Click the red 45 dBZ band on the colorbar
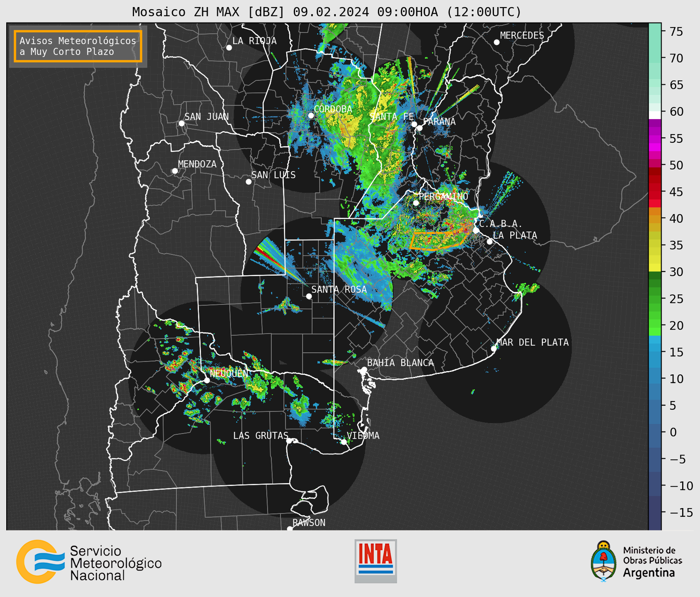This screenshot has height=597, width=700. coord(655,192)
